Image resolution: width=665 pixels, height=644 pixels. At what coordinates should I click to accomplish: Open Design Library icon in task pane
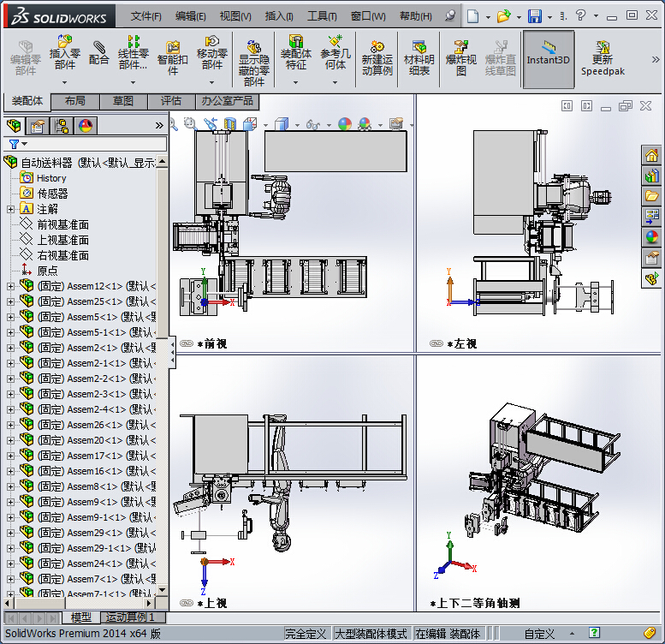click(x=651, y=176)
